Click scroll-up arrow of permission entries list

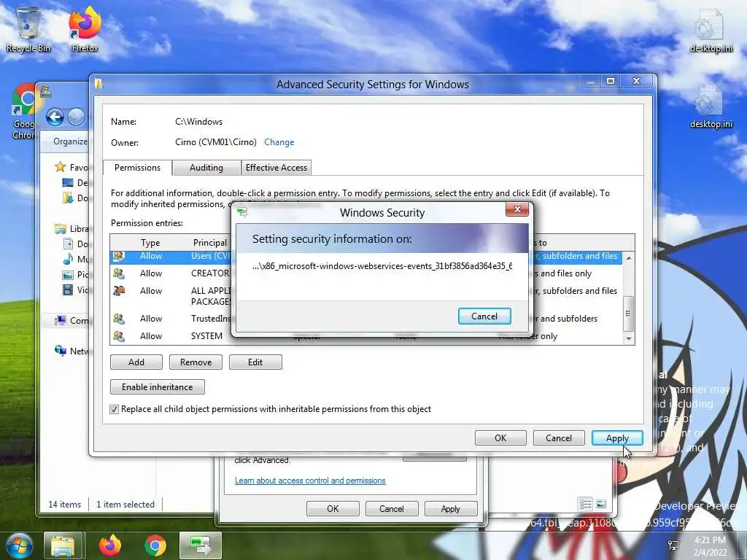[629, 257]
